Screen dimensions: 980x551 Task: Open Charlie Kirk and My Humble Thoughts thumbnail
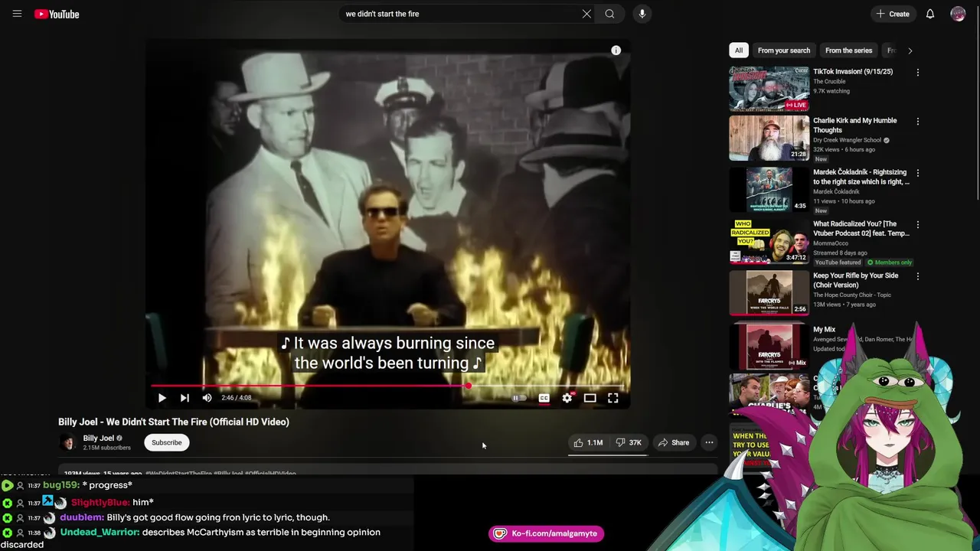coord(769,139)
